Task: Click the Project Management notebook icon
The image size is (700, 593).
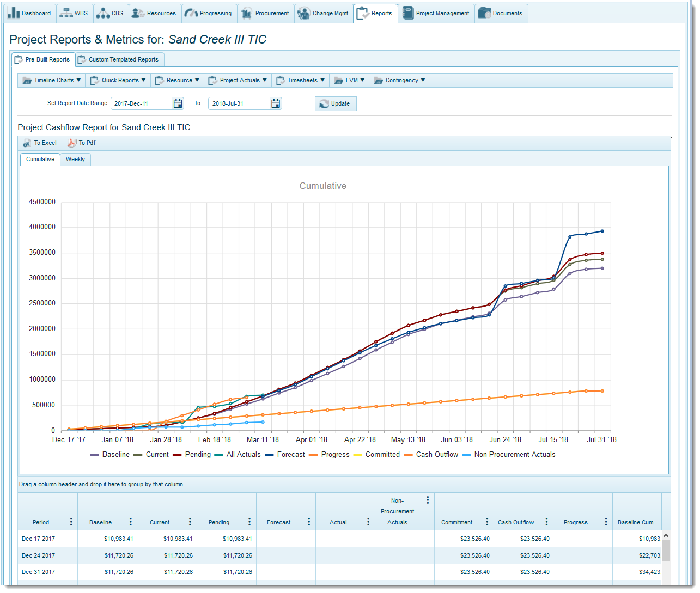Action: [x=408, y=13]
